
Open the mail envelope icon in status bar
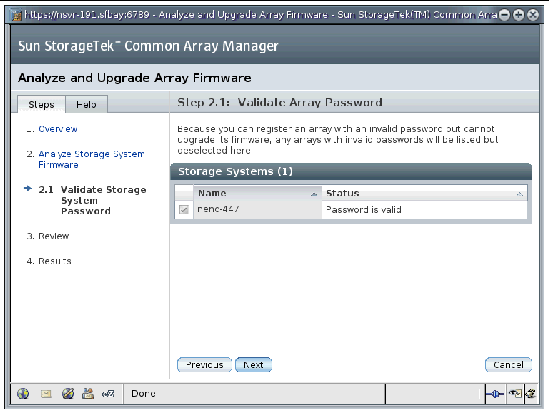(x=46, y=394)
